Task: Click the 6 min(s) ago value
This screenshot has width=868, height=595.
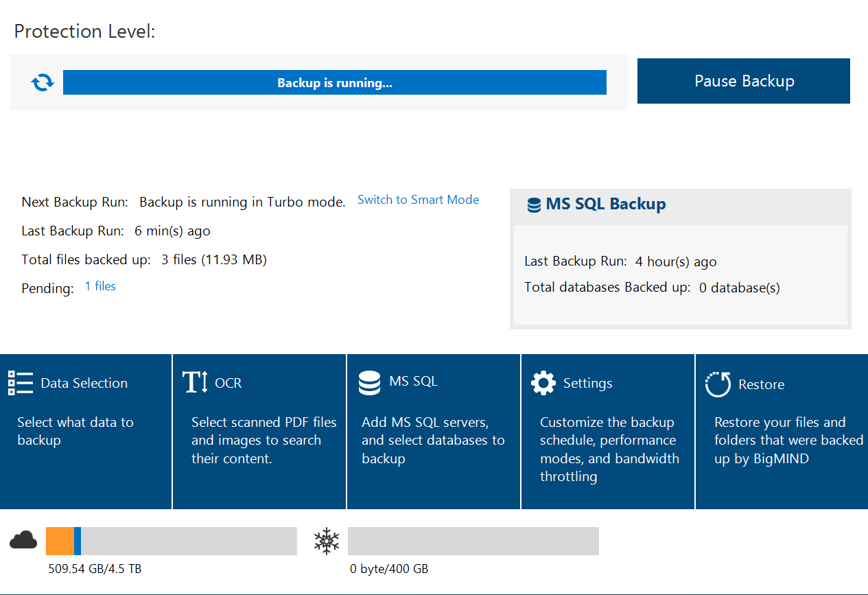Action: (172, 231)
